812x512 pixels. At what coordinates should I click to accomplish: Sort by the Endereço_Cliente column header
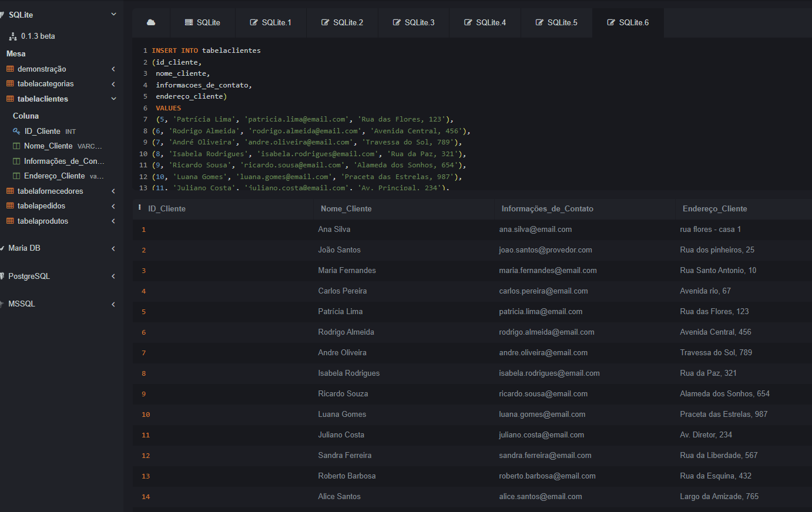(714, 208)
